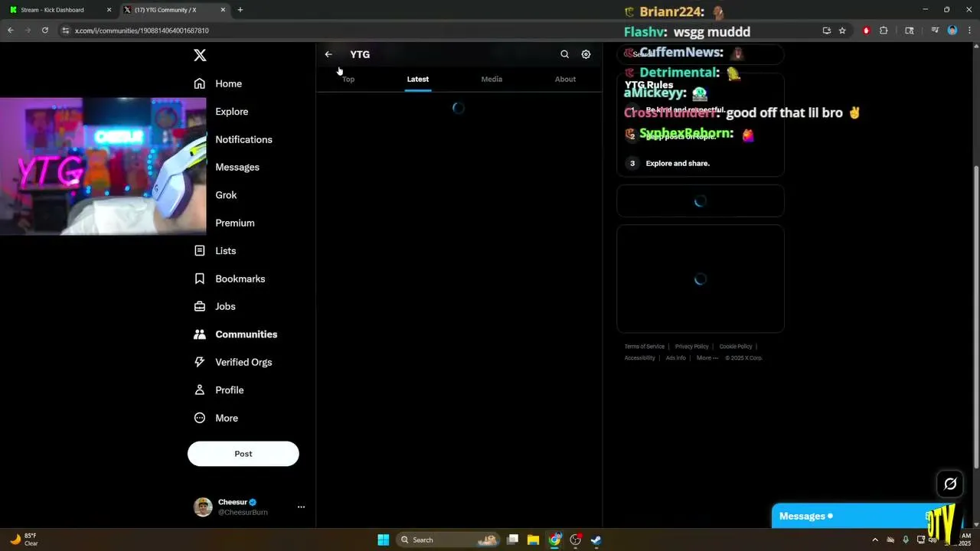The image size is (980, 551).
Task: Click the vertical page scrollbar
Action: pyautogui.click(x=975, y=315)
